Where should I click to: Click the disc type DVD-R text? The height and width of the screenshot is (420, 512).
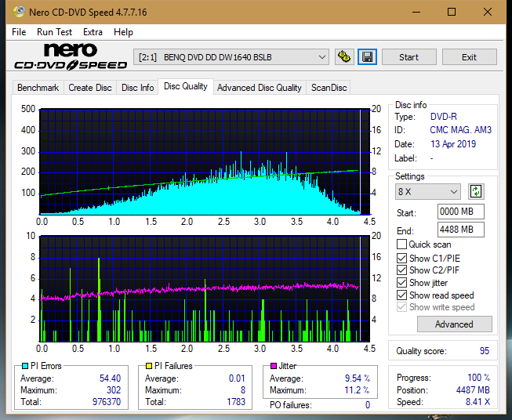pyautogui.click(x=444, y=117)
